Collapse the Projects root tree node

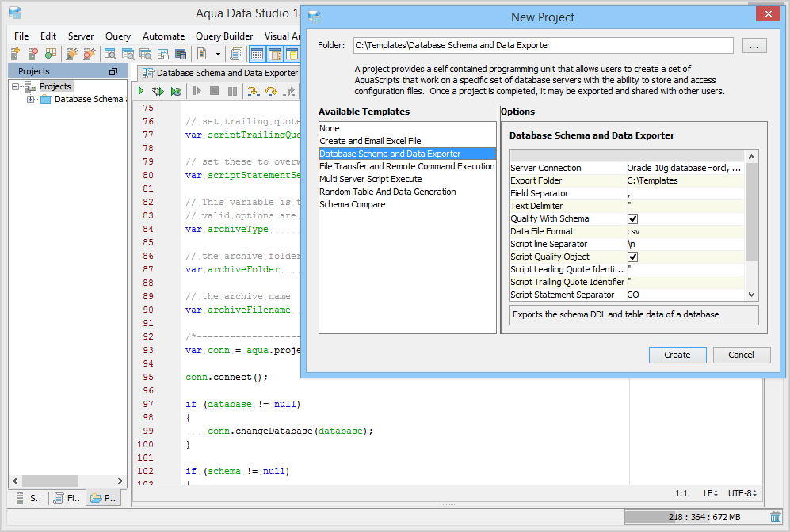click(x=17, y=86)
